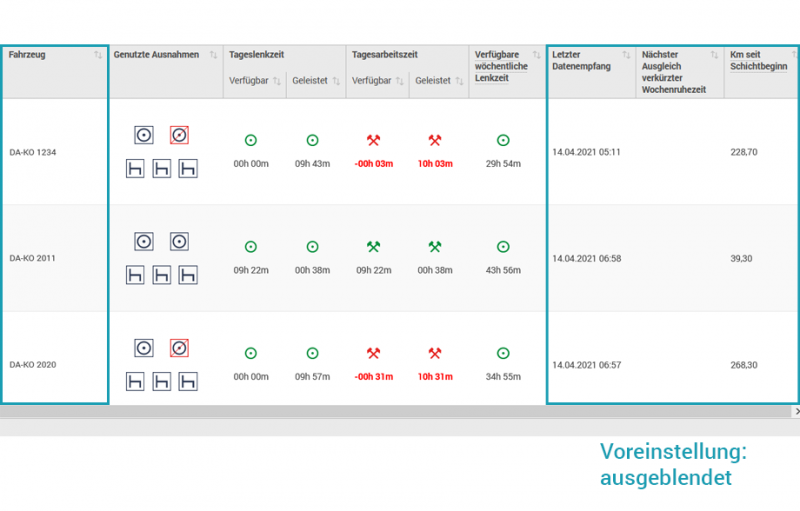Click the red hammer icon above -00h 03m
800x511 pixels.
373,141
